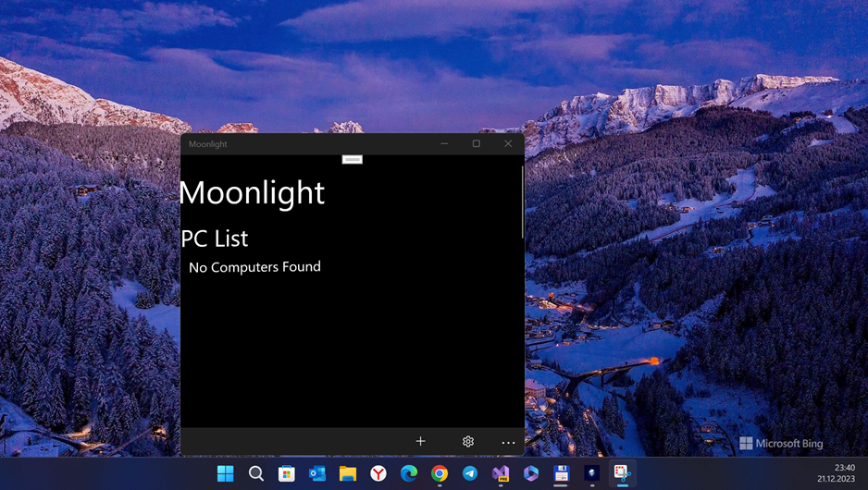Launch Yandex Browser from taskbar
The width and height of the screenshot is (868, 490).
pyautogui.click(x=378, y=473)
